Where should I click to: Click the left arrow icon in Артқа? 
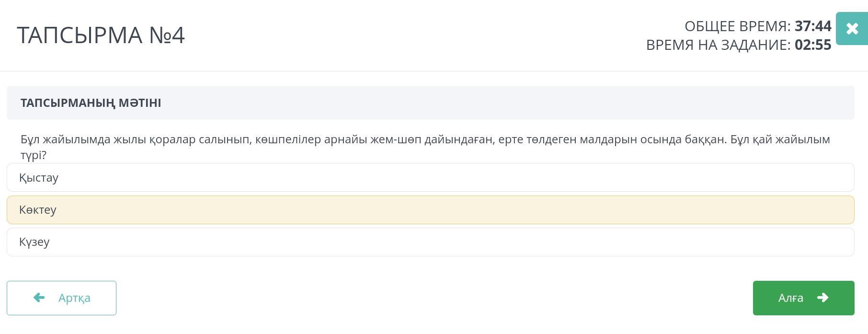click(39, 298)
